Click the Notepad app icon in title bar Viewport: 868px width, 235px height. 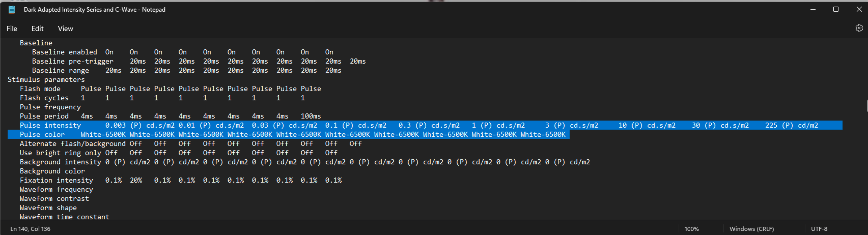tap(12, 9)
